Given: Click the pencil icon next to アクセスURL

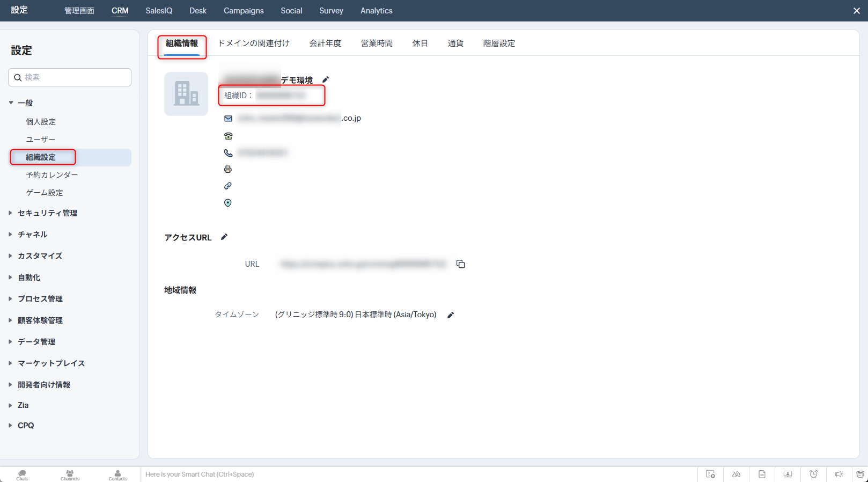Looking at the screenshot, I should [224, 237].
